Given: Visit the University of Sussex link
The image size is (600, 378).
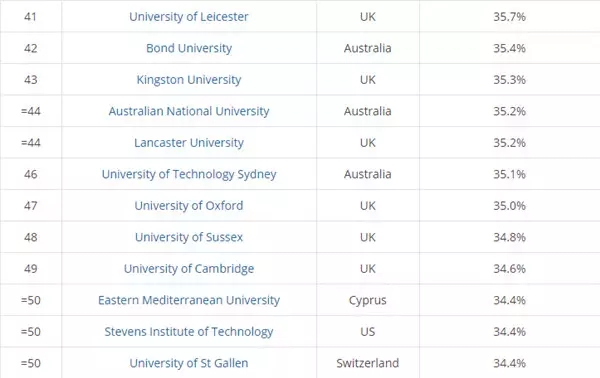Looking at the screenshot, I should [189, 237].
